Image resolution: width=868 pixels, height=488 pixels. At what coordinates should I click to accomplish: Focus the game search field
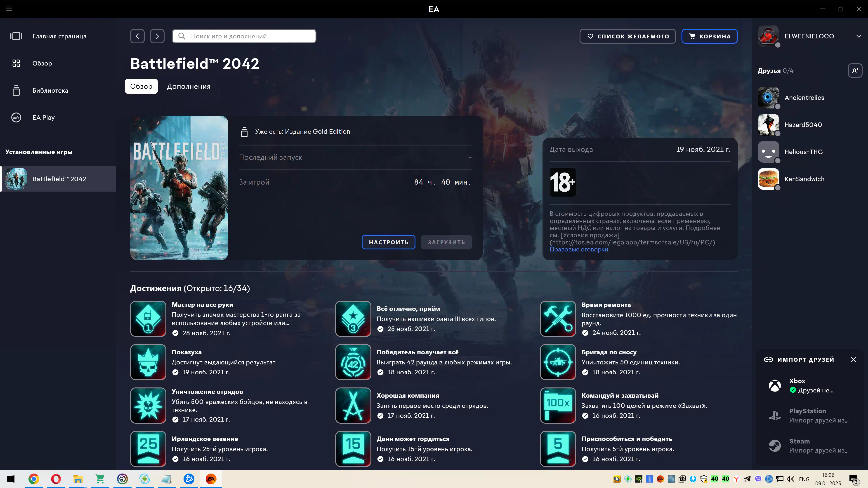(x=244, y=36)
